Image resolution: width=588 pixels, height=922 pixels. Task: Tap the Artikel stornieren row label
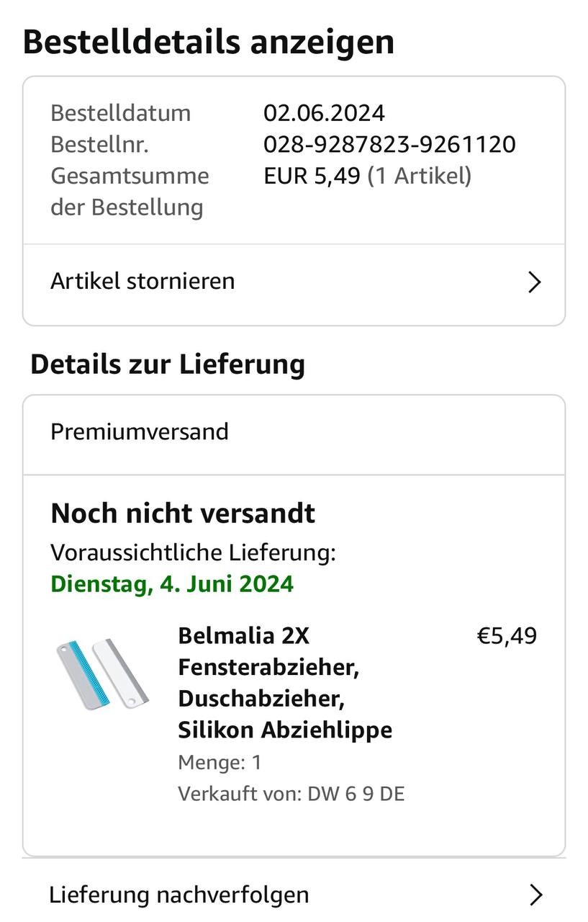coord(143,281)
